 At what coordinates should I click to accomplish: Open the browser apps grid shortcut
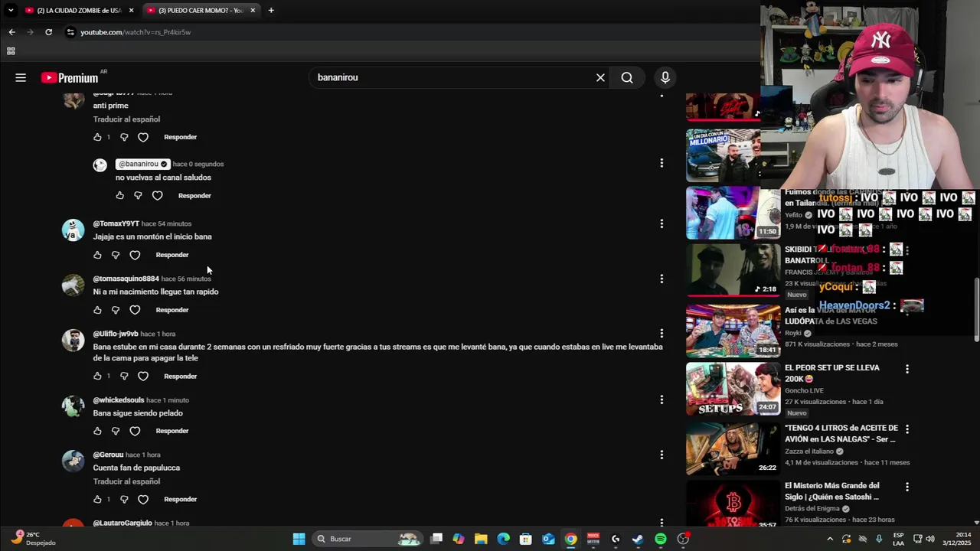coord(11,51)
